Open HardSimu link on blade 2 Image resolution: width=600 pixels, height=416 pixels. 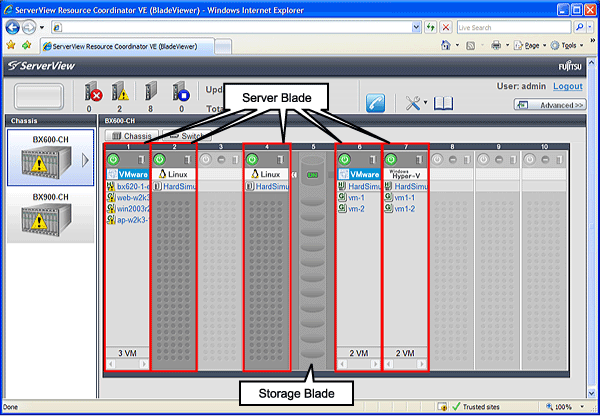coord(179,186)
